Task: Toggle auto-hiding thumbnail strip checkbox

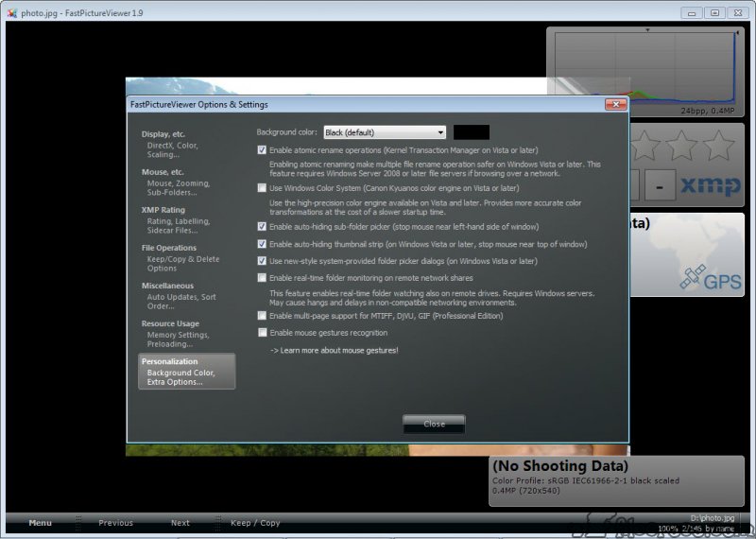Action: pyautogui.click(x=262, y=244)
